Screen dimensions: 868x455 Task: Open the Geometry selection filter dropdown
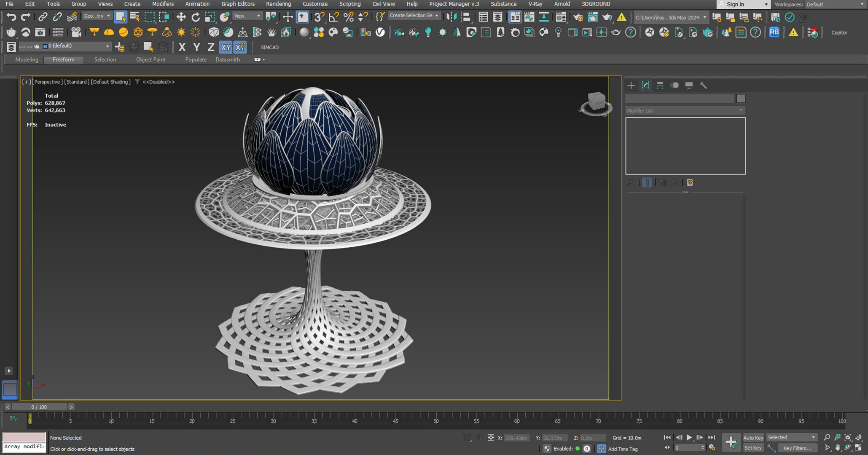coord(97,16)
